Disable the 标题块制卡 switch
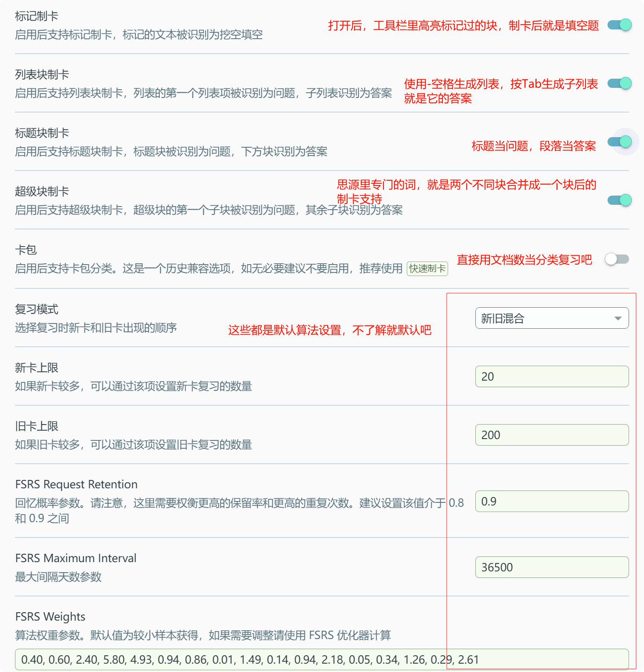Screen dimensions: 644x672 click(x=619, y=142)
